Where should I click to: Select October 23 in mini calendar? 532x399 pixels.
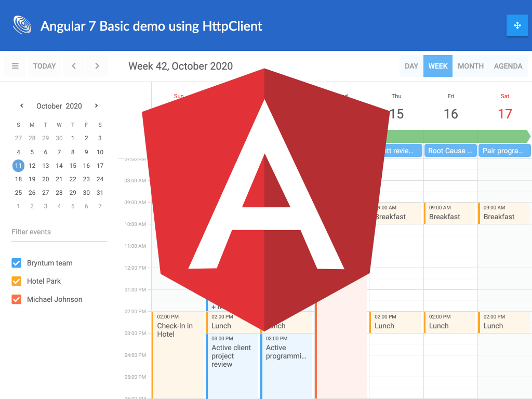pyautogui.click(x=86, y=179)
